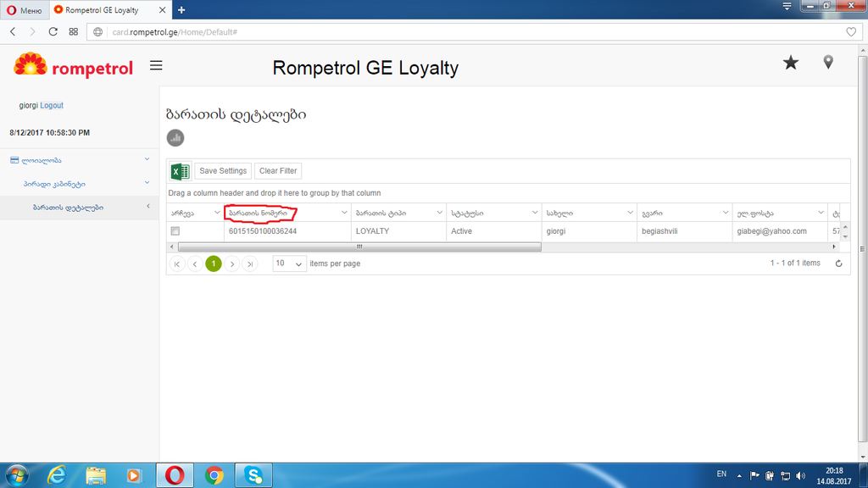Open Internet Explorer from taskbar
Image resolution: width=868 pixels, height=488 pixels.
tap(57, 475)
